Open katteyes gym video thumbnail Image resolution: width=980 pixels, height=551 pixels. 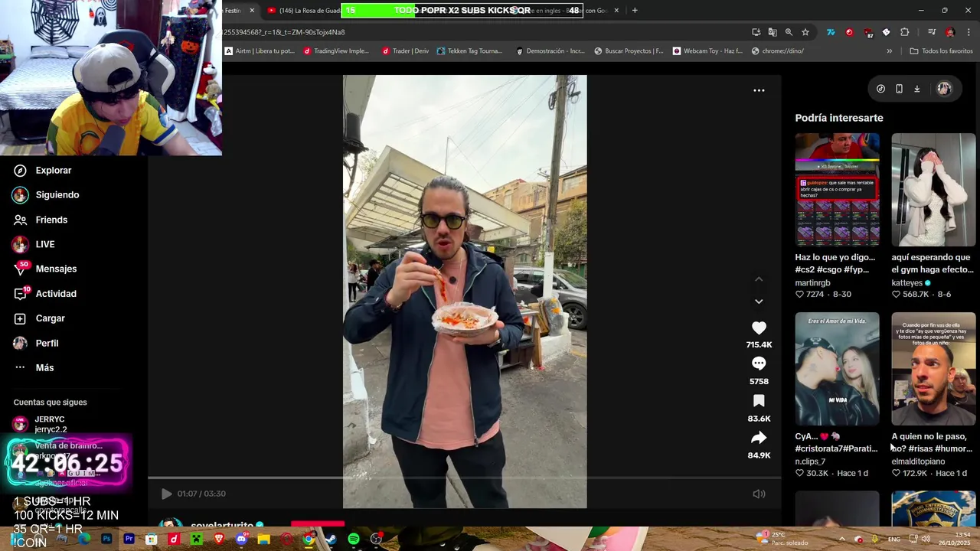933,190
